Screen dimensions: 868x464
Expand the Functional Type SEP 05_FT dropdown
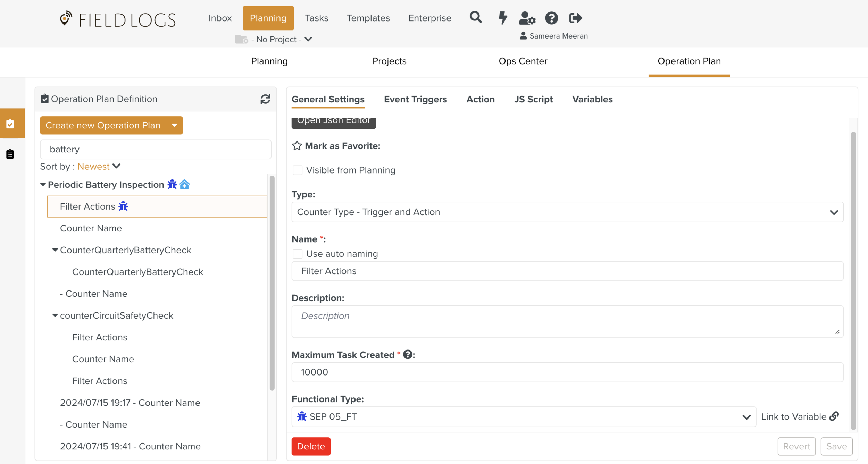point(523,416)
